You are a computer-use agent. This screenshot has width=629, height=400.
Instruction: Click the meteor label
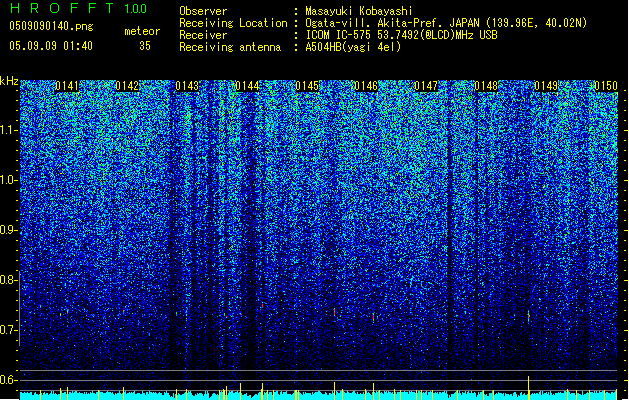click(142, 31)
